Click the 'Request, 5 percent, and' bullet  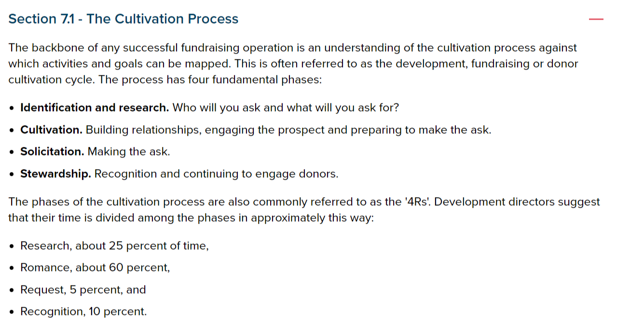click(x=83, y=290)
